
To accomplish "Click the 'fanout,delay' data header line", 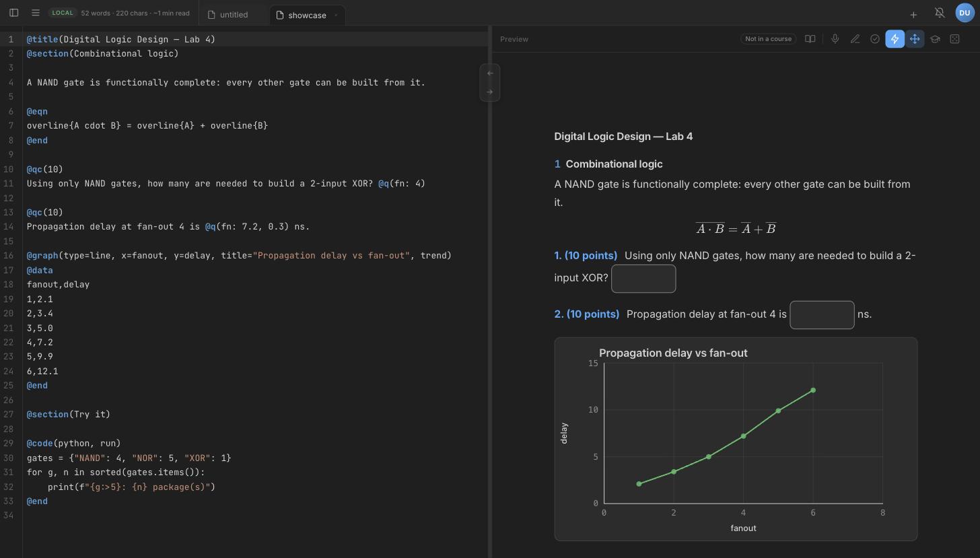I will click(58, 285).
